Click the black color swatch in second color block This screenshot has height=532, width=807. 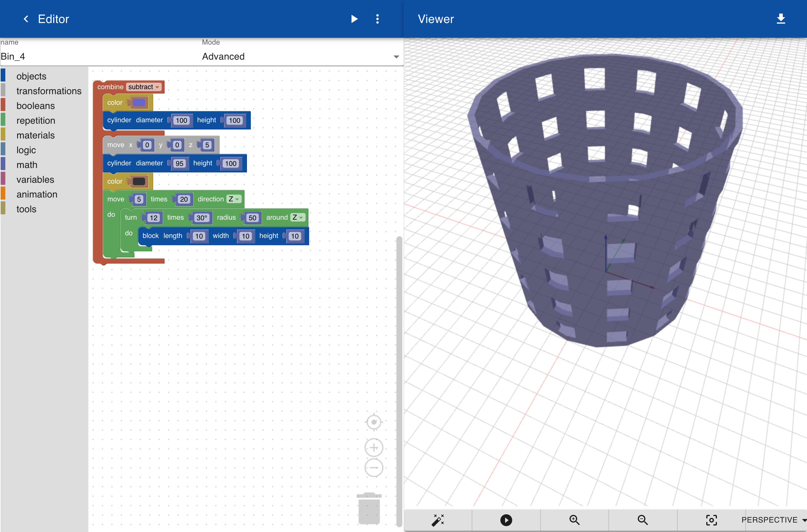(139, 182)
